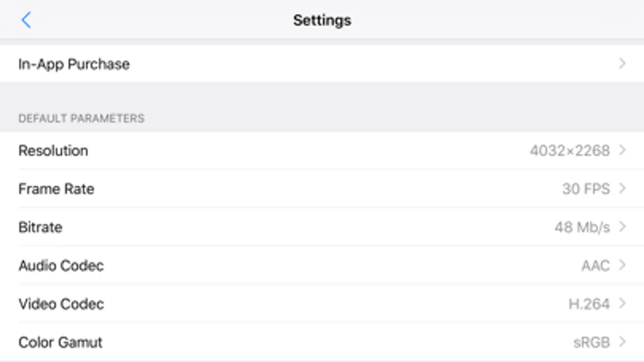Tap the blue back arrow icon
Viewport: 644px width, 362px height.
tap(26, 20)
